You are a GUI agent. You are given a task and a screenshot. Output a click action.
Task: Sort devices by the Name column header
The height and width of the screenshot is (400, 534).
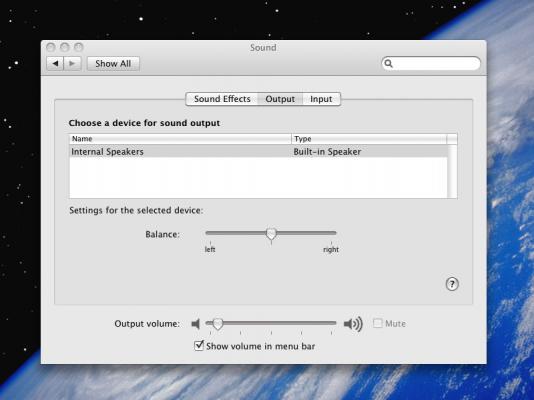coord(180,139)
